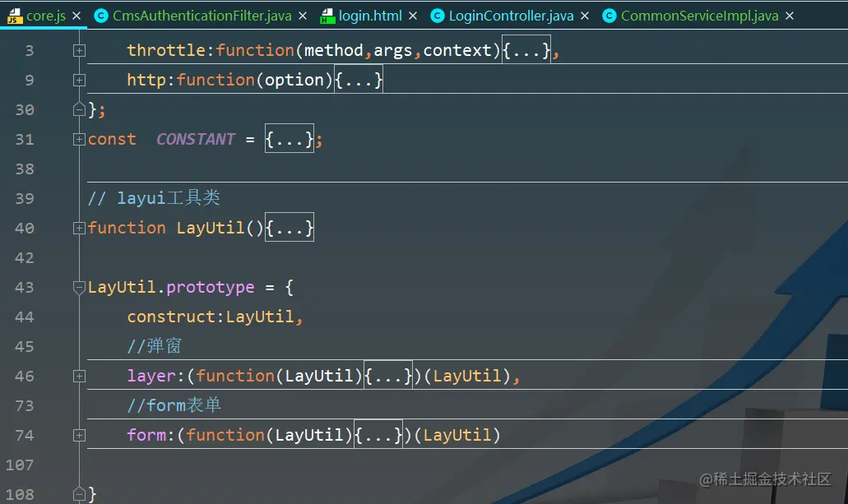
Task: Open the CommonServiceImpl.java tab
Action: pos(699,16)
